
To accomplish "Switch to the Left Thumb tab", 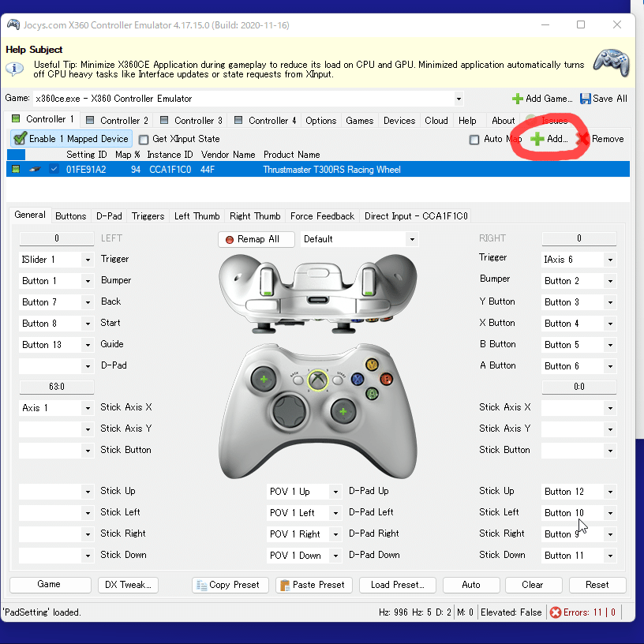I will point(197,216).
